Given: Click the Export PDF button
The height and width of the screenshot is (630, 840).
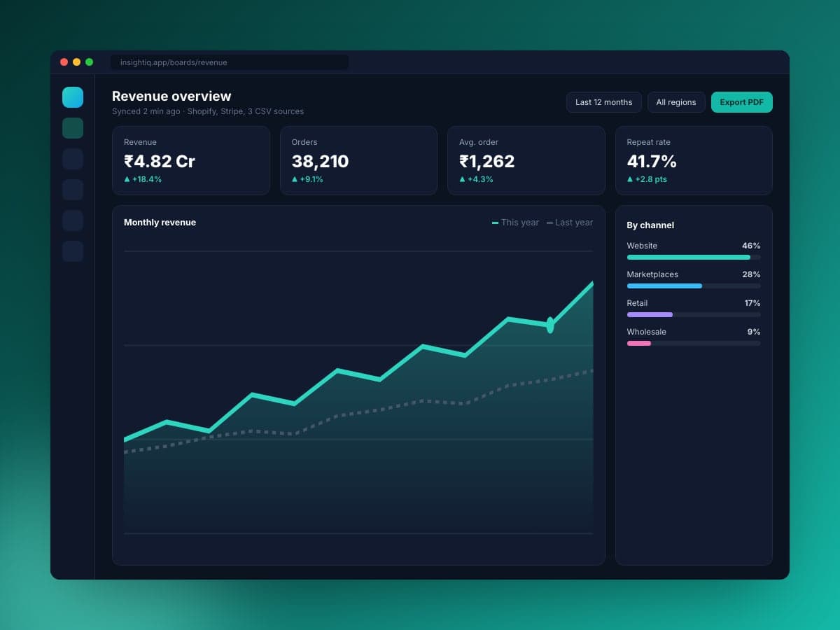Looking at the screenshot, I should pos(742,102).
